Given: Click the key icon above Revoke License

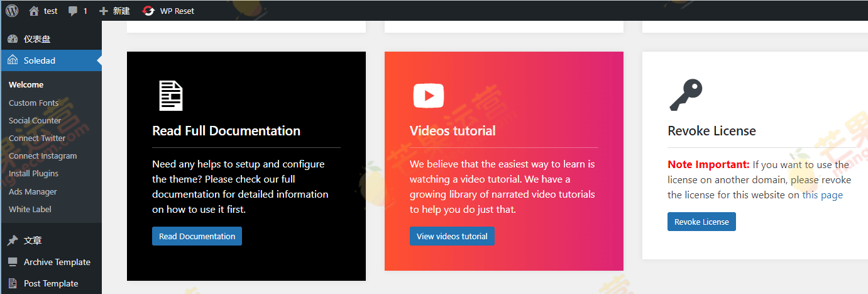Looking at the screenshot, I should pos(686,95).
